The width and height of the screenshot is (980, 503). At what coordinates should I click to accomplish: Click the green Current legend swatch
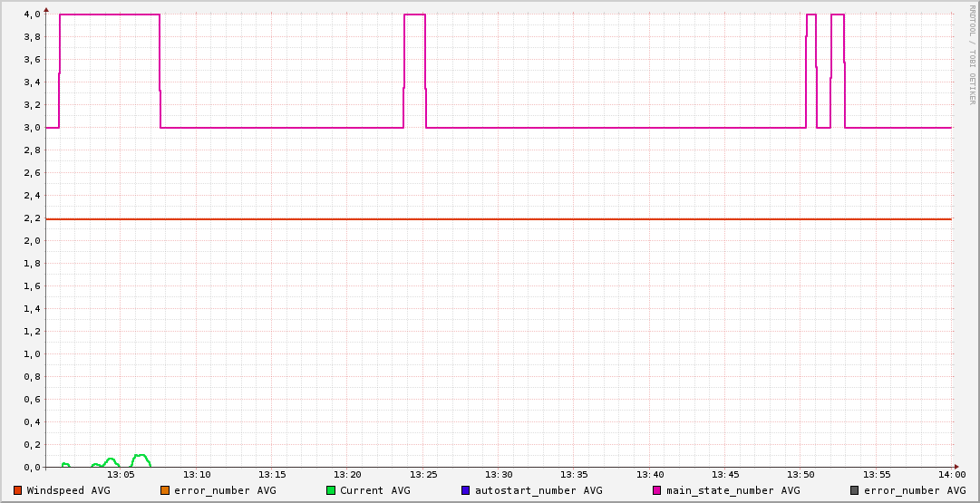point(331,490)
